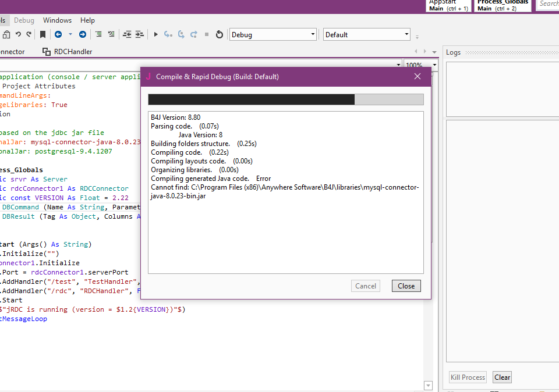The width and height of the screenshot is (559, 392).
Task: Click the J icon in dialog title
Action: [x=148, y=76]
